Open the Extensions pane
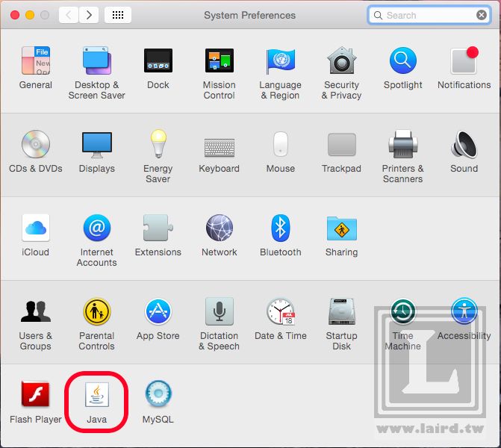The width and height of the screenshot is (501, 448). [x=158, y=228]
